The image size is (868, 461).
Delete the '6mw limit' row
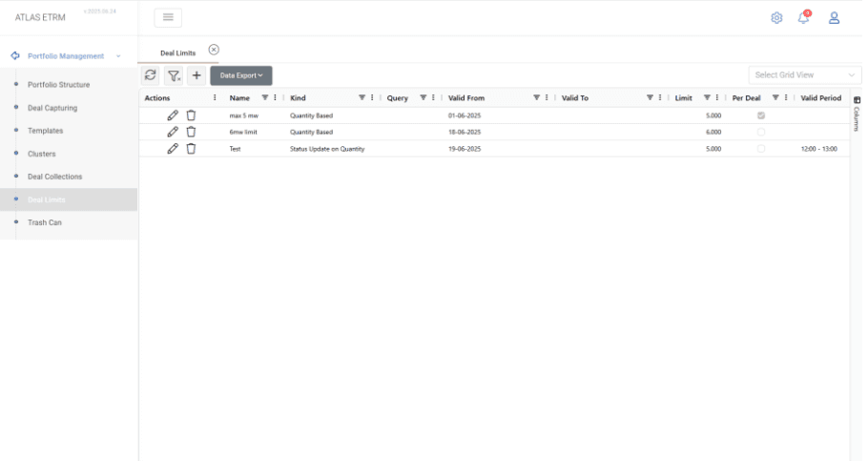pyautogui.click(x=191, y=132)
